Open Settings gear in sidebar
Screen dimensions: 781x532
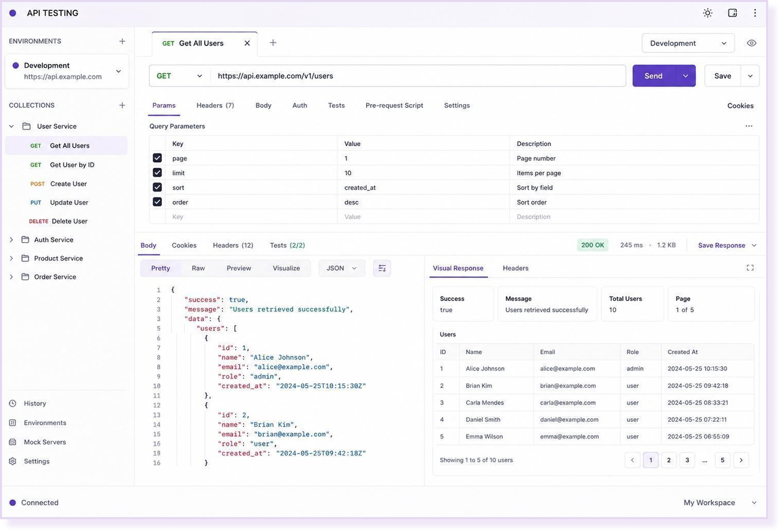click(x=29, y=461)
